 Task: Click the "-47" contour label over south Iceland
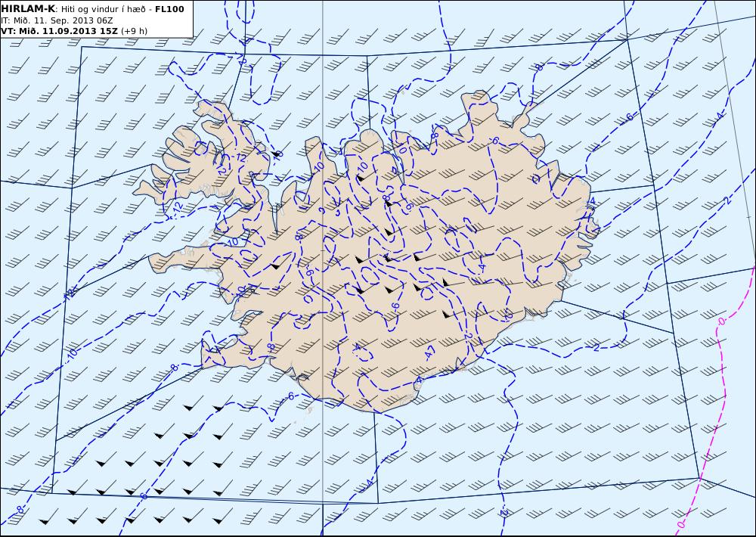430,352
